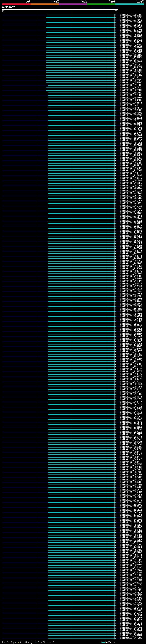This screenshot has width=146, height=644.
Task: Click the hit label UniRef100_A9PFW7
Action: [131, 98]
